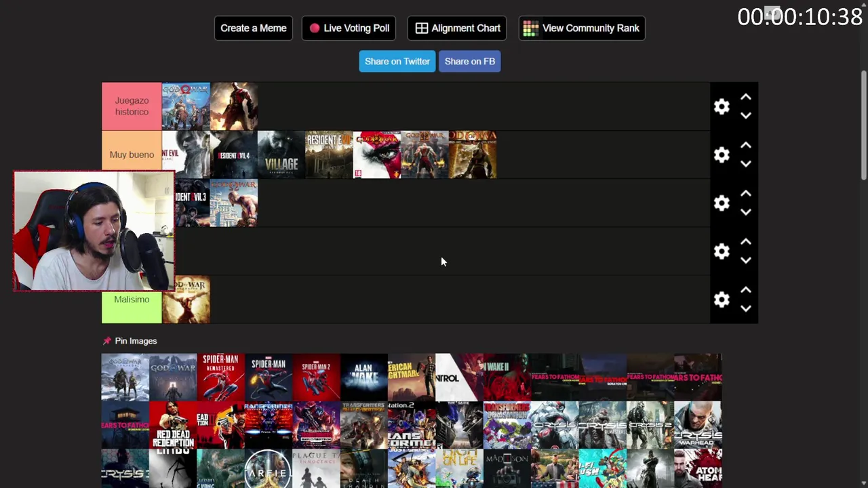
Task: Move Juegazo historico tier up
Action: click(x=746, y=98)
